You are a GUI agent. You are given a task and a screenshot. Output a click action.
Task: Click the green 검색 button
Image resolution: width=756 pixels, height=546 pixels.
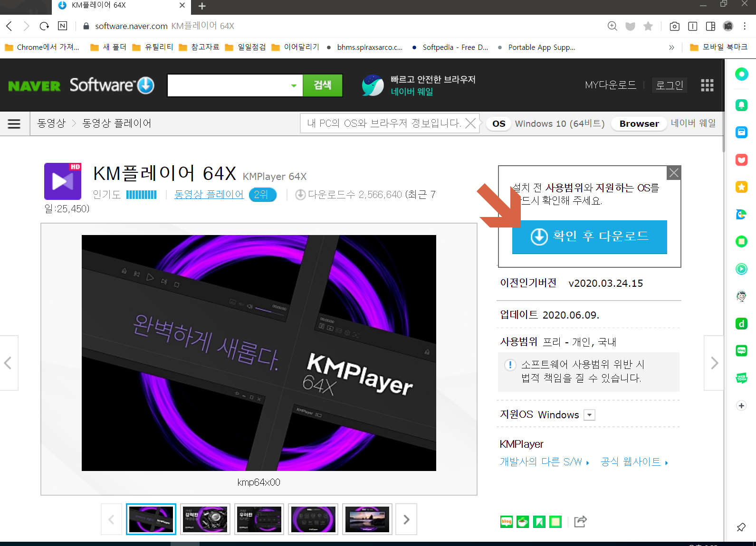[323, 85]
